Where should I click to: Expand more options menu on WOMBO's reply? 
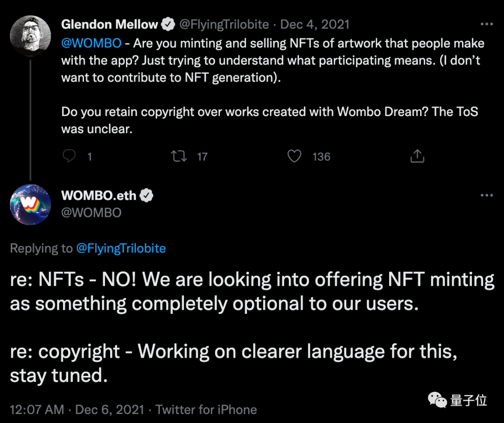(x=486, y=195)
